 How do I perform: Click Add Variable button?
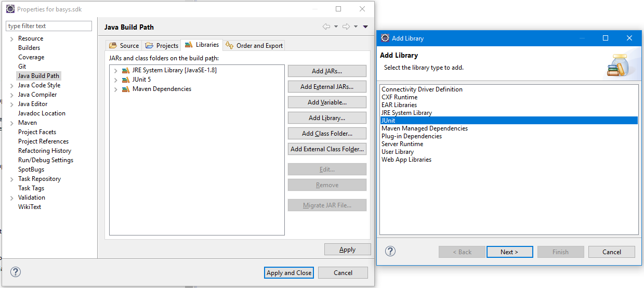327,102
